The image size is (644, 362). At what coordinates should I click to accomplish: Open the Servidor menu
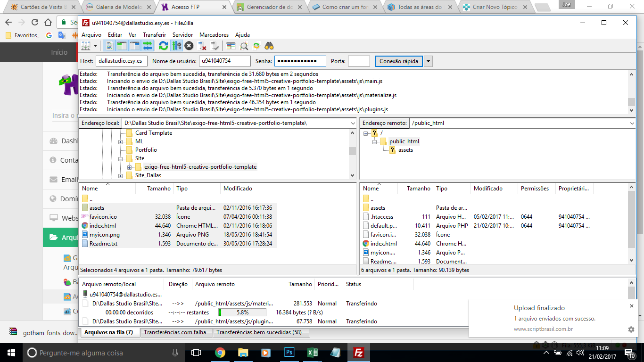click(x=182, y=35)
